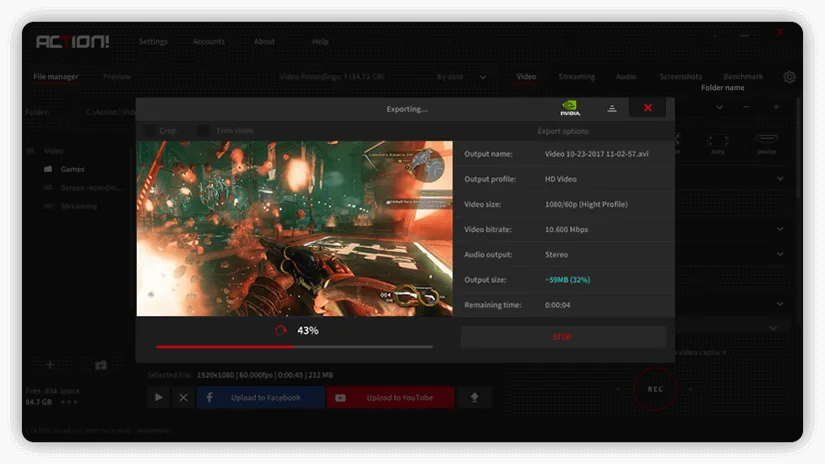825x464 pixels.
Task: Select the Games folder
Action: [73, 169]
